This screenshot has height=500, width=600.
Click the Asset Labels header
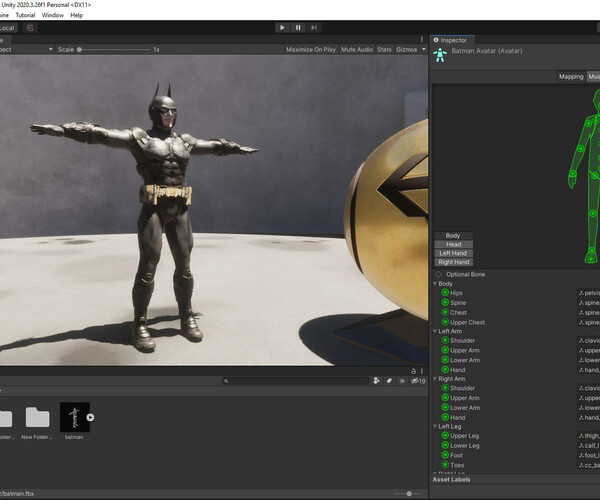tap(451, 479)
